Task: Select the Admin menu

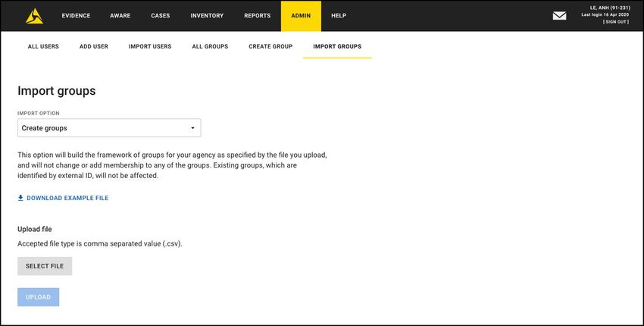Action: [x=301, y=16]
